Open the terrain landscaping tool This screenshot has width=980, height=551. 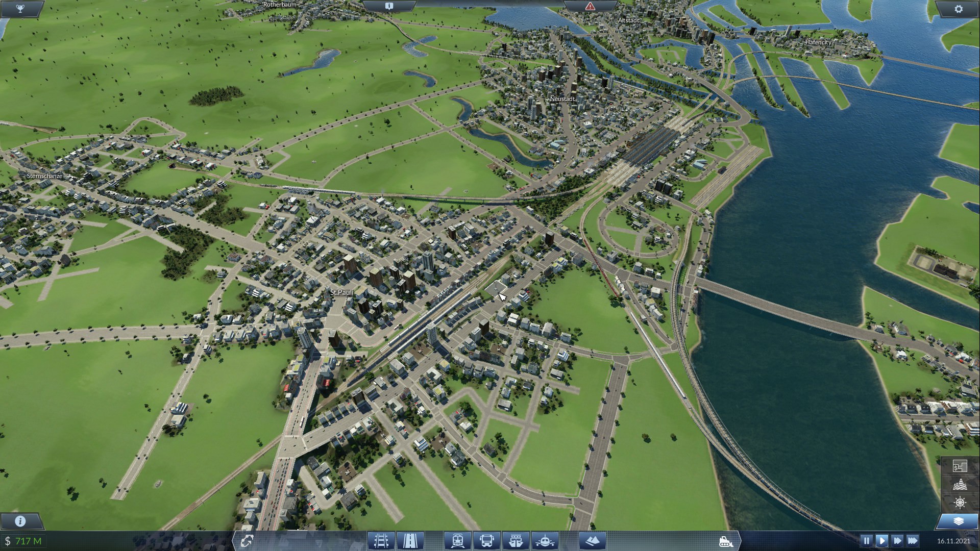click(x=593, y=540)
